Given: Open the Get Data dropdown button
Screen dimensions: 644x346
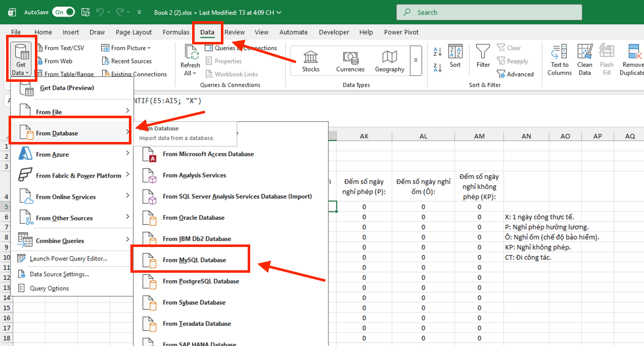Looking at the screenshot, I should [x=21, y=60].
